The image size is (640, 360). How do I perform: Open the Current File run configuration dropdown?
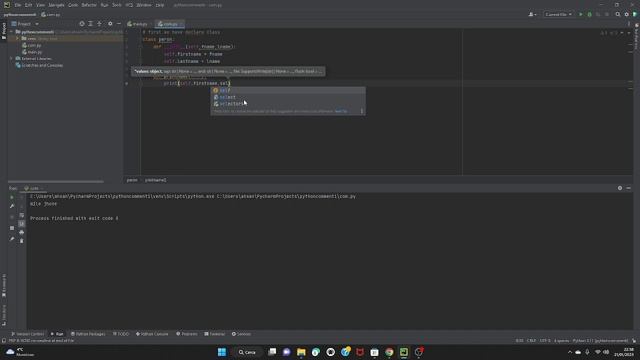pos(558,14)
